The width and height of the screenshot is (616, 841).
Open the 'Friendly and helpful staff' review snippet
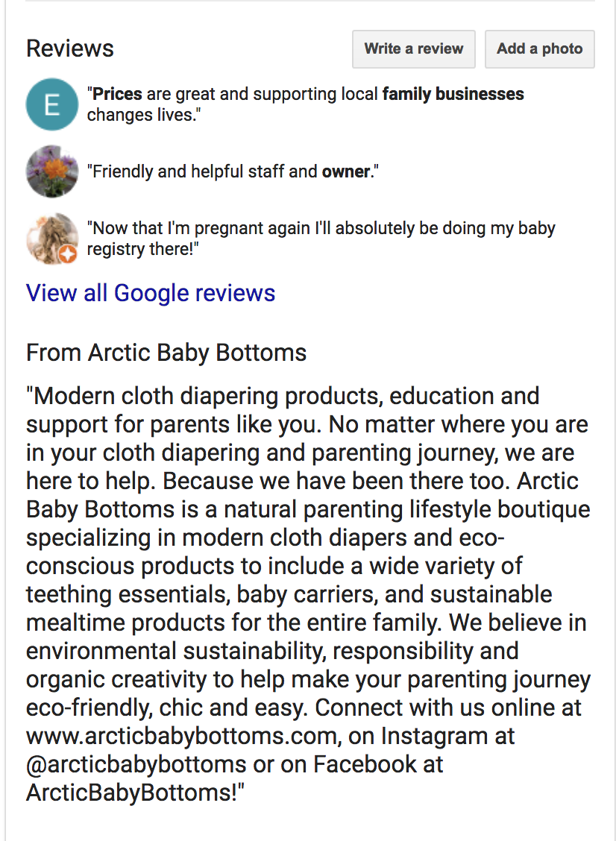click(233, 171)
